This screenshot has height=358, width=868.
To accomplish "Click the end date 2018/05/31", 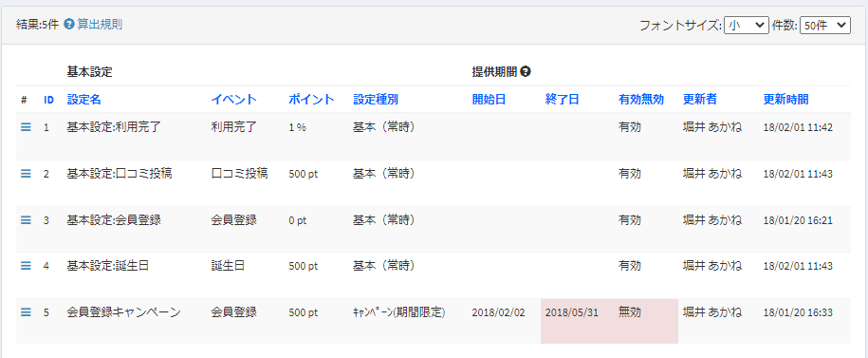I will pyautogui.click(x=572, y=312).
